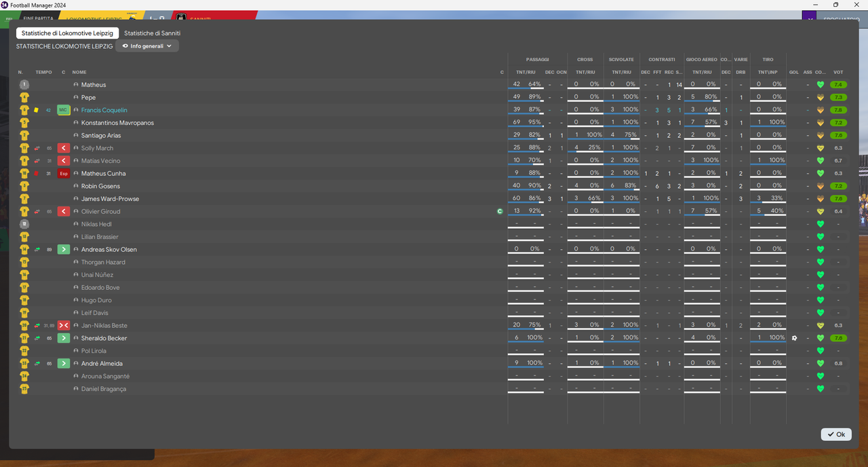Click the red card icon beside Matheus Cunha

[37, 174]
